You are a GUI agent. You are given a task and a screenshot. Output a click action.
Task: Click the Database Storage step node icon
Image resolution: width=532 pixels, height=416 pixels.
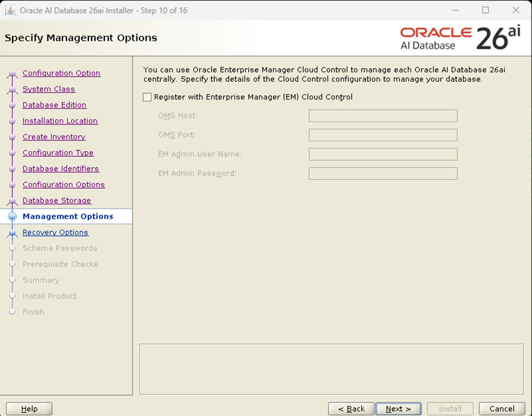click(12, 201)
